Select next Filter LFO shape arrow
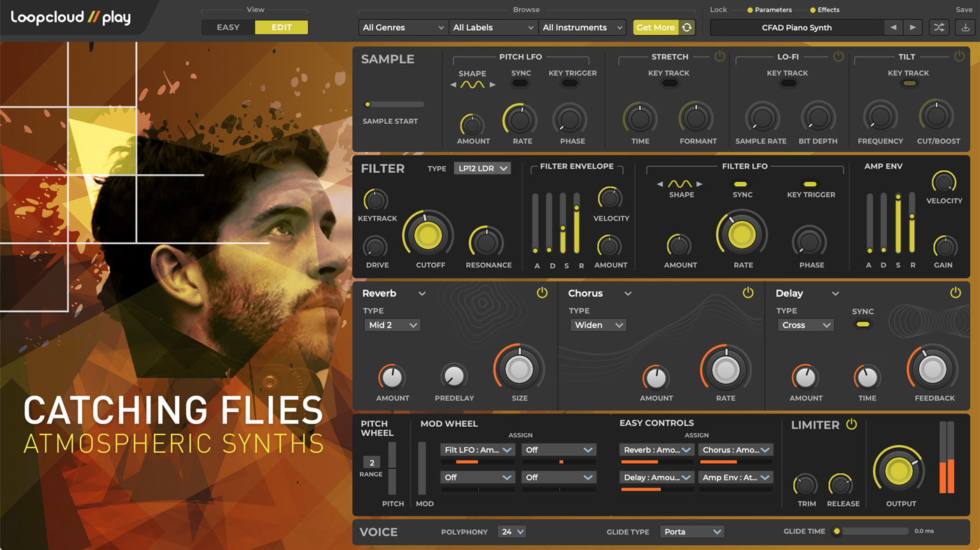Screen dimensions: 980x550 pyautogui.click(x=699, y=184)
